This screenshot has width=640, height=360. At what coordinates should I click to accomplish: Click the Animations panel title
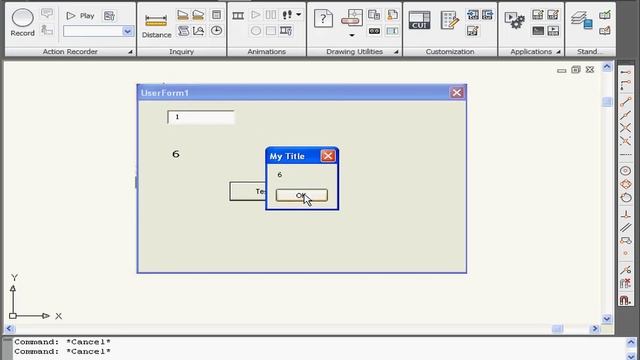point(267,52)
